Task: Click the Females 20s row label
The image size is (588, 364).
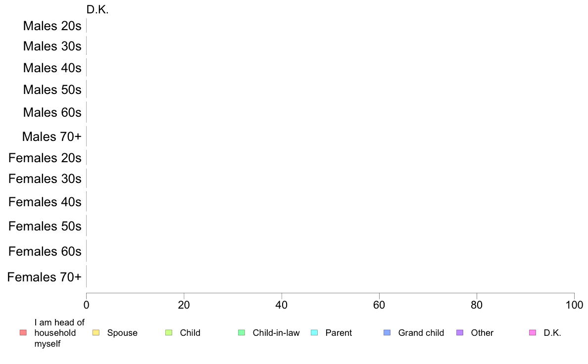Action: point(45,158)
